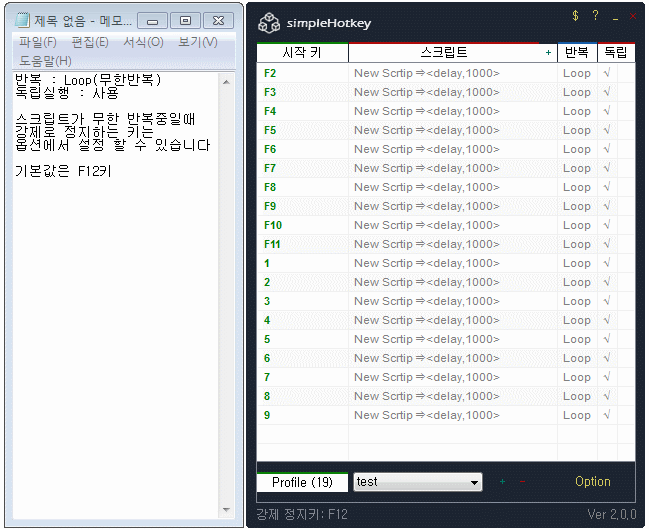
Task: Toggle the independent checkmark on the row for key 4
Action: (607, 320)
